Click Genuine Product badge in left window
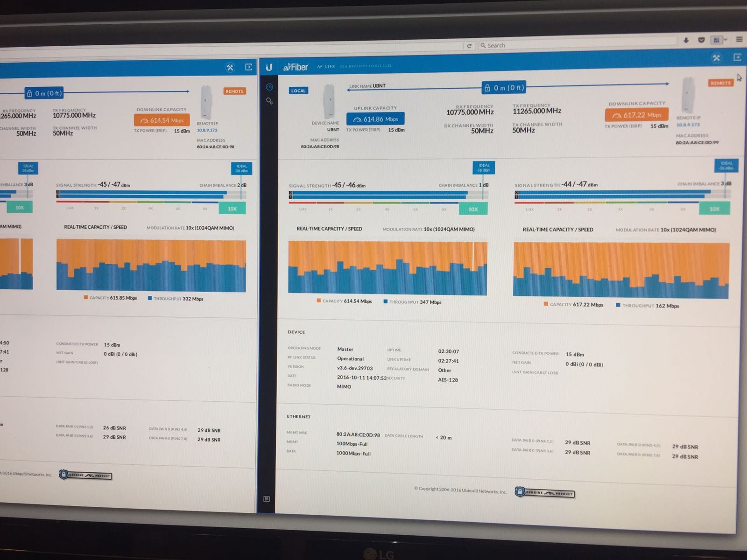 pos(85,475)
